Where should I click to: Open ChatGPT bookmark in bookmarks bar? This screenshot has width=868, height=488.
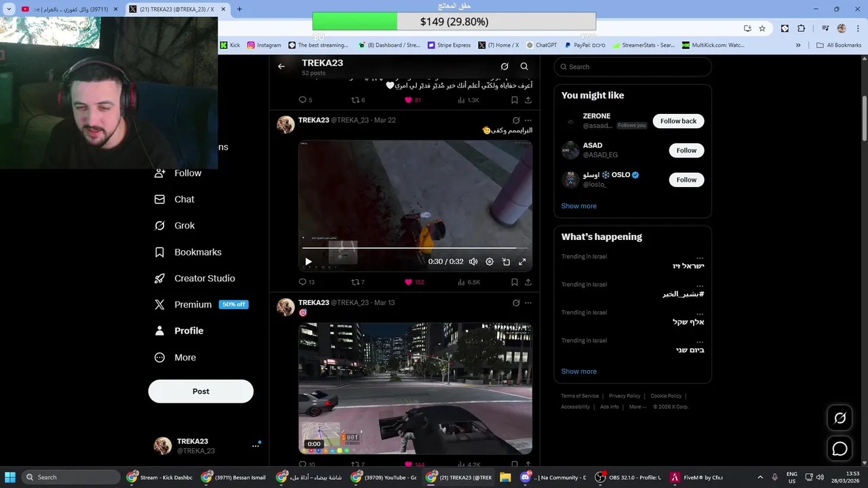click(541, 45)
